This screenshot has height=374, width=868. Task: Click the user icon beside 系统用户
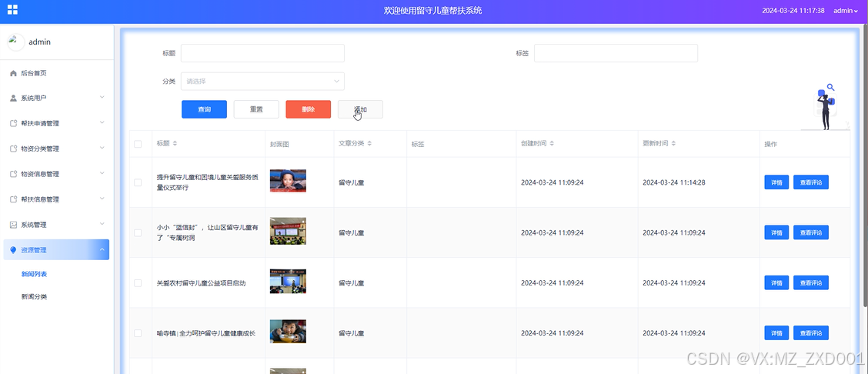click(x=13, y=98)
